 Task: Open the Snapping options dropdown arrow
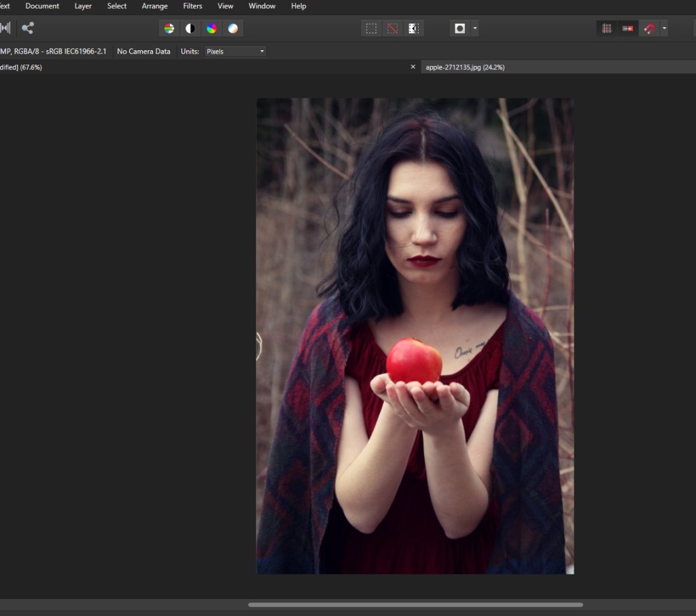click(x=664, y=29)
